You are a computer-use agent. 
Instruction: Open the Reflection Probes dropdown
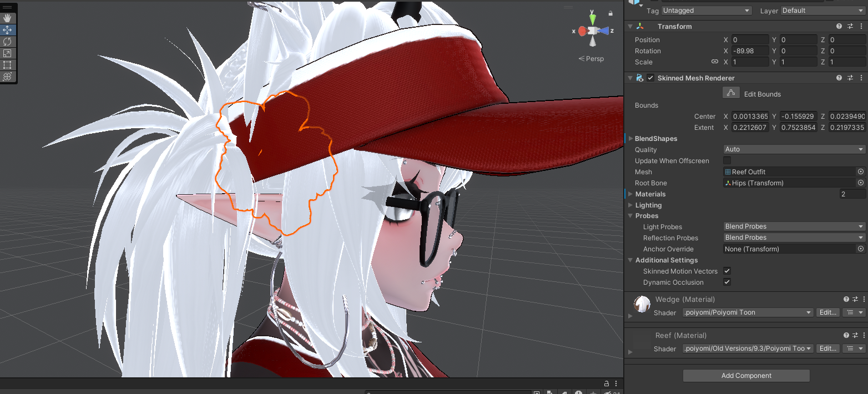pos(794,238)
